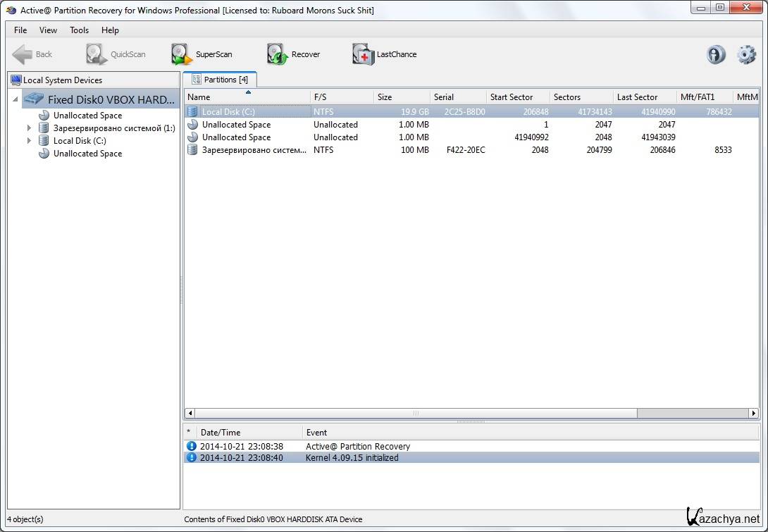Image resolution: width=768 pixels, height=532 pixels.
Task: Switch to the Partitions [4] tab
Action: [220, 80]
